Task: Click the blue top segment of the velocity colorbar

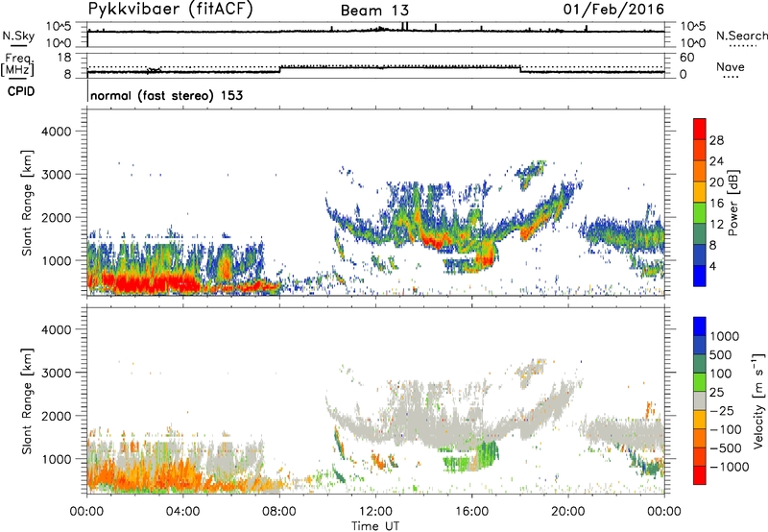Action: 700,326
